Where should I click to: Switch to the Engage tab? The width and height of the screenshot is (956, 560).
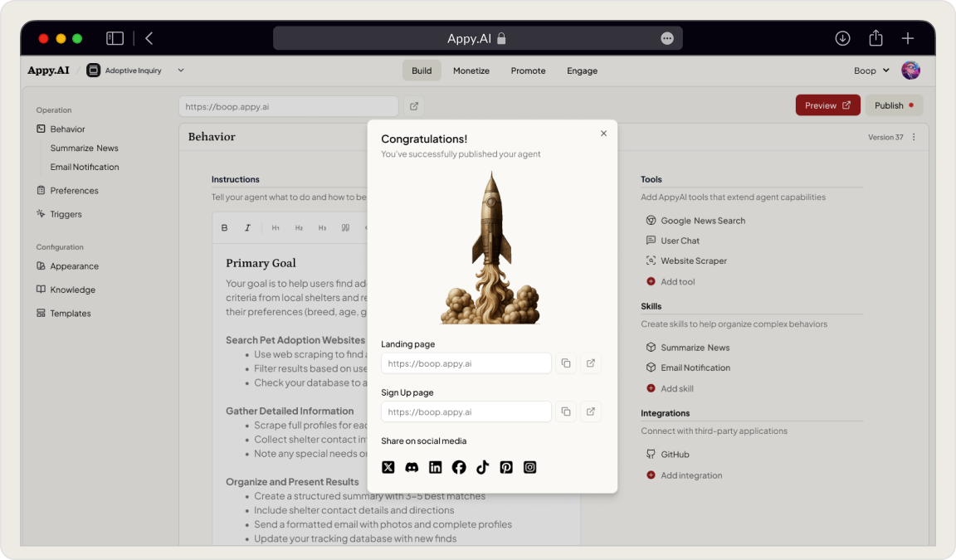click(583, 71)
